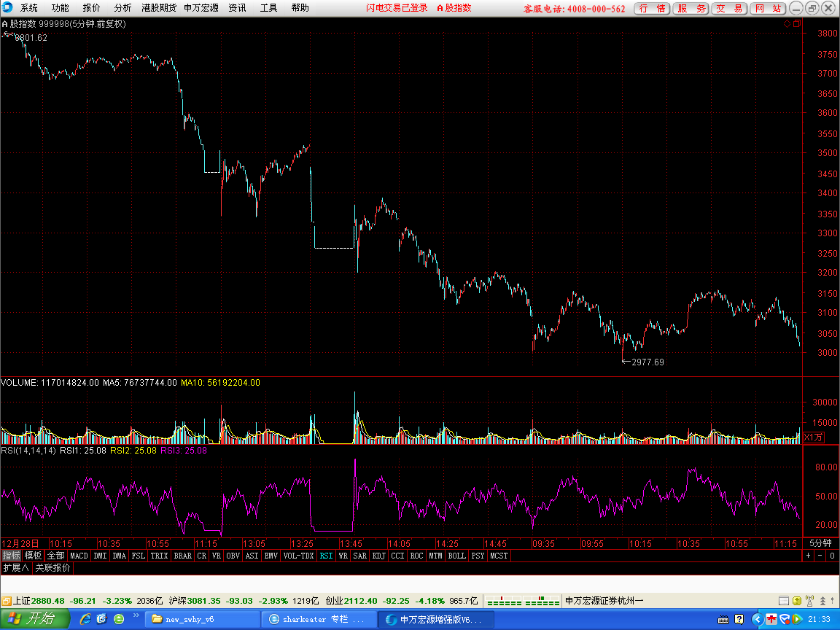840x630 pixels.
Task: Click the 服务 button
Action: click(691, 8)
